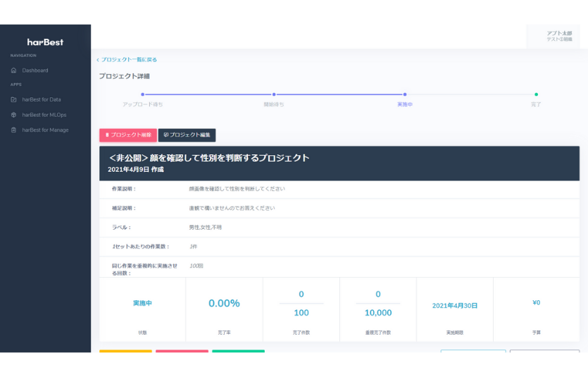588x377 pixels.
Task: Open the user profile box at top right
Action: click(x=553, y=37)
